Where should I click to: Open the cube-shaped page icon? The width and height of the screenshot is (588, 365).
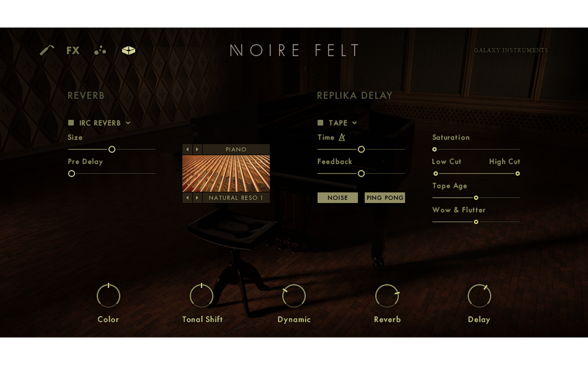pos(129,51)
